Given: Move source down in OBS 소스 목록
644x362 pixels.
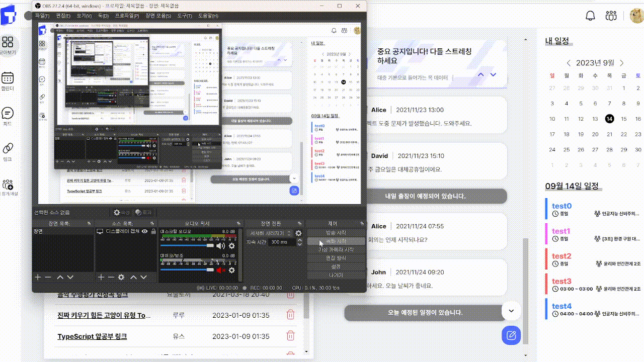Looking at the screenshot, I should 143,277.
